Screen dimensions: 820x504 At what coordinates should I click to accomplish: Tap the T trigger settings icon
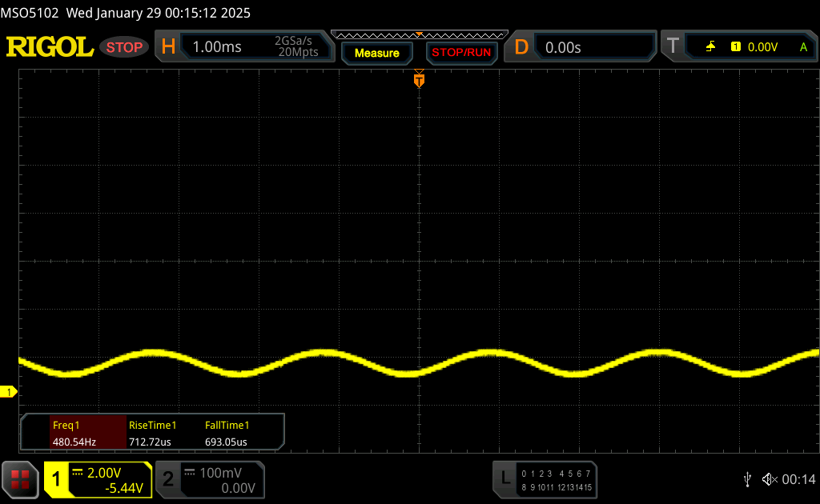(x=673, y=47)
